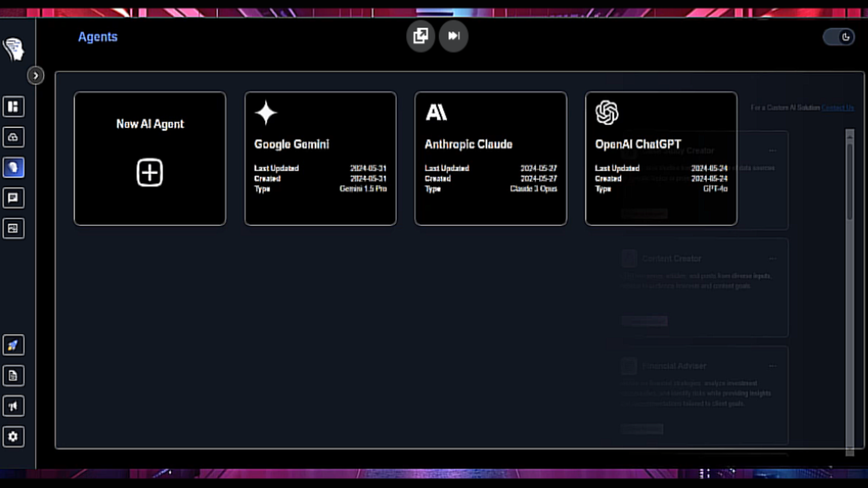Click the plus icon to add agent
The image size is (868, 488).
tap(150, 172)
